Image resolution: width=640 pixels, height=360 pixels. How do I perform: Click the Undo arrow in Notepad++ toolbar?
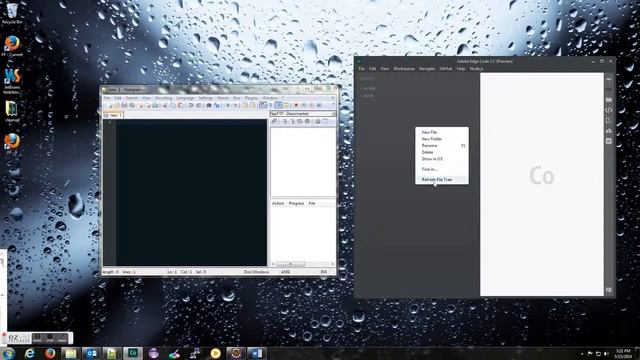[191, 105]
